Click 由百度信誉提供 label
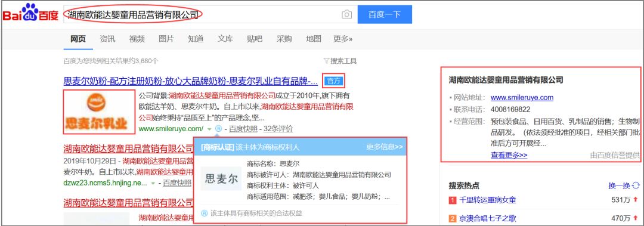This screenshot has height=226, width=644. [615, 155]
